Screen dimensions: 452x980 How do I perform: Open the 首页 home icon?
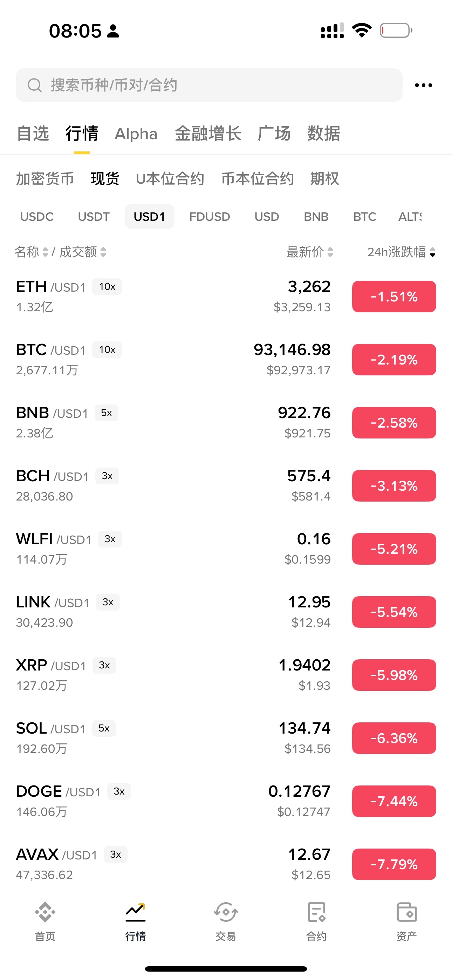45,912
